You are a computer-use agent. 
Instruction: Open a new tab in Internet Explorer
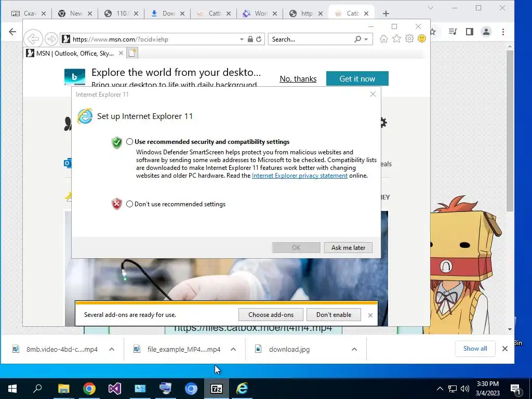132,53
